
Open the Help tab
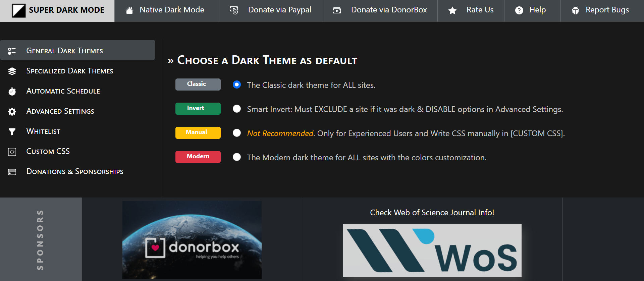[x=533, y=11]
